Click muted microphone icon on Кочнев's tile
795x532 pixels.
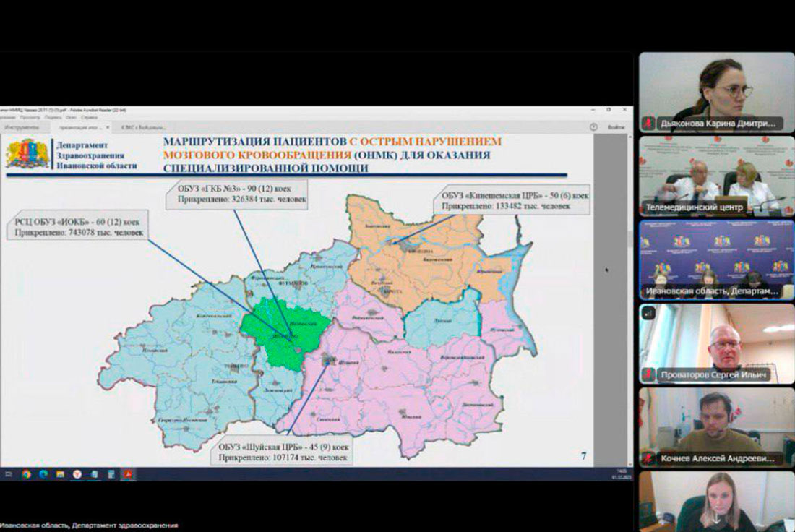pos(648,458)
